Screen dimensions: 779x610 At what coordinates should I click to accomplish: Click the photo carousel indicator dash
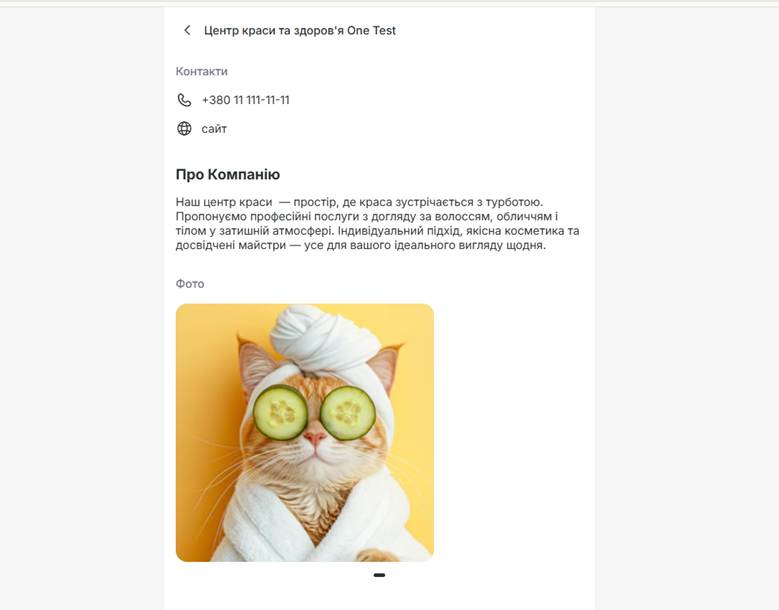click(379, 575)
